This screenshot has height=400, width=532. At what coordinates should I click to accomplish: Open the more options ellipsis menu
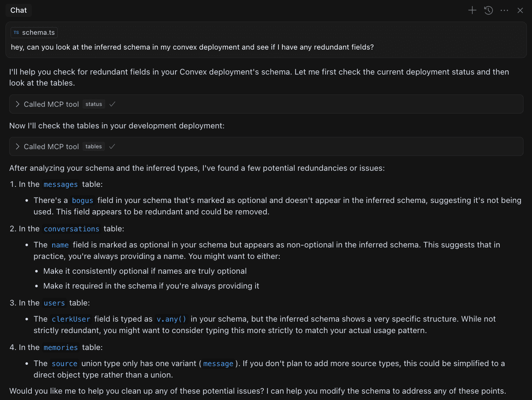504,11
